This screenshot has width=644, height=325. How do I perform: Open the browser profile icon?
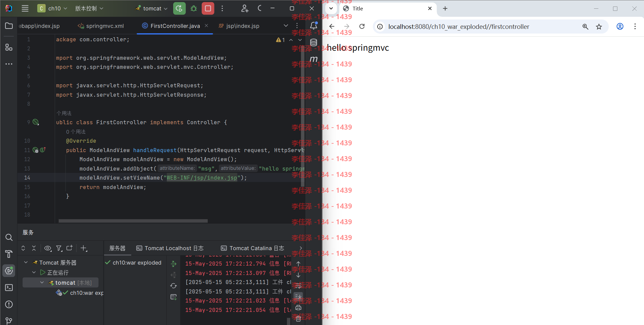[620, 27]
